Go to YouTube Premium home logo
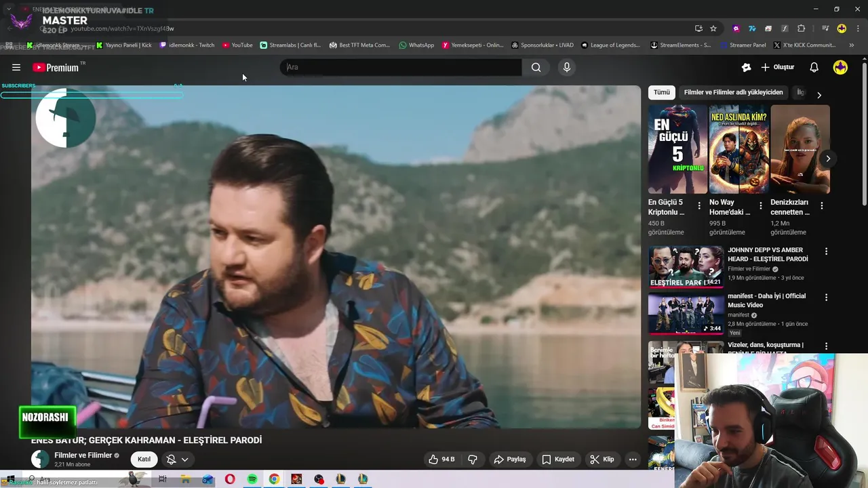 point(56,68)
